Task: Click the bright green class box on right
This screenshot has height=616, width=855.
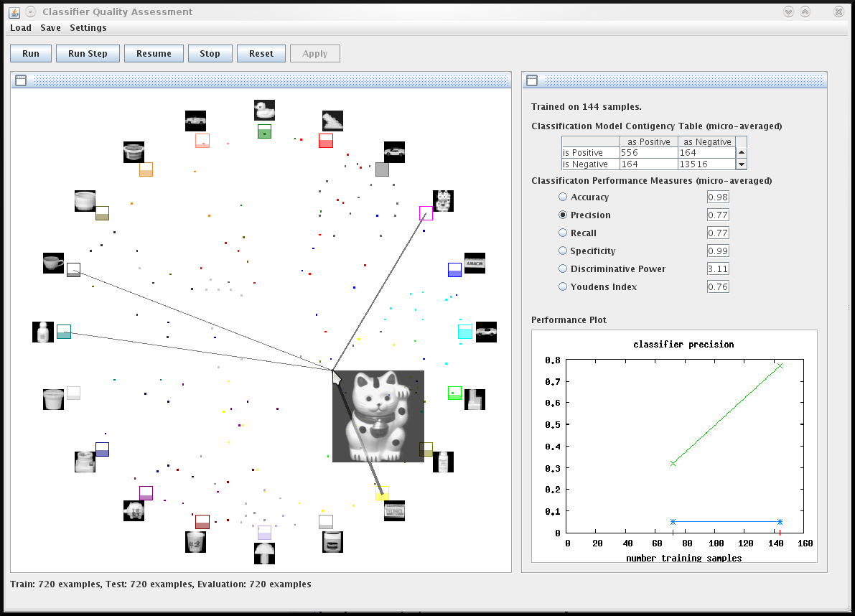Action: click(454, 393)
